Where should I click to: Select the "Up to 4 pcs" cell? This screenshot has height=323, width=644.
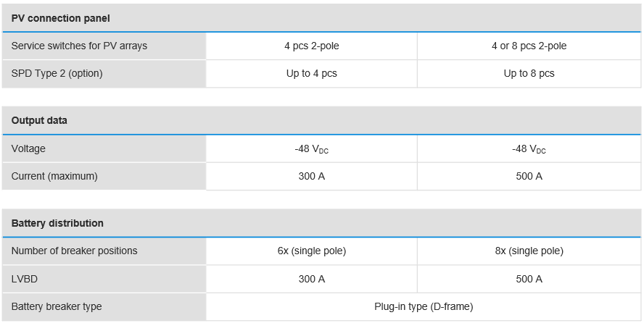click(x=312, y=74)
